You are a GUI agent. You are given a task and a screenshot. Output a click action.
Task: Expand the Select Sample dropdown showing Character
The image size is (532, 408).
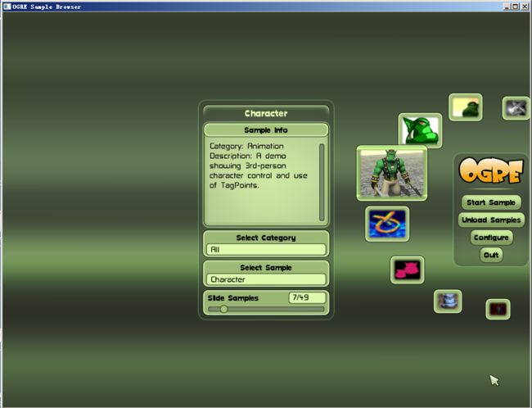pyautogui.click(x=266, y=279)
